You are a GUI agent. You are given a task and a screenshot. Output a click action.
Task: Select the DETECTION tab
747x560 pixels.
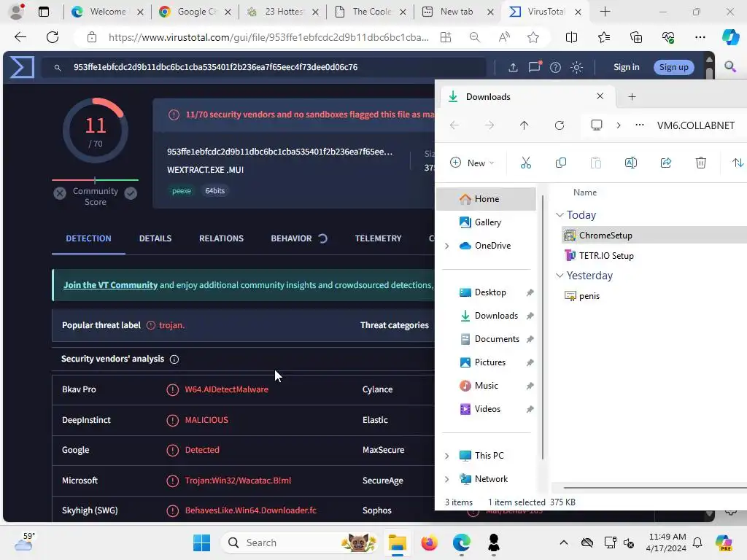click(x=88, y=238)
